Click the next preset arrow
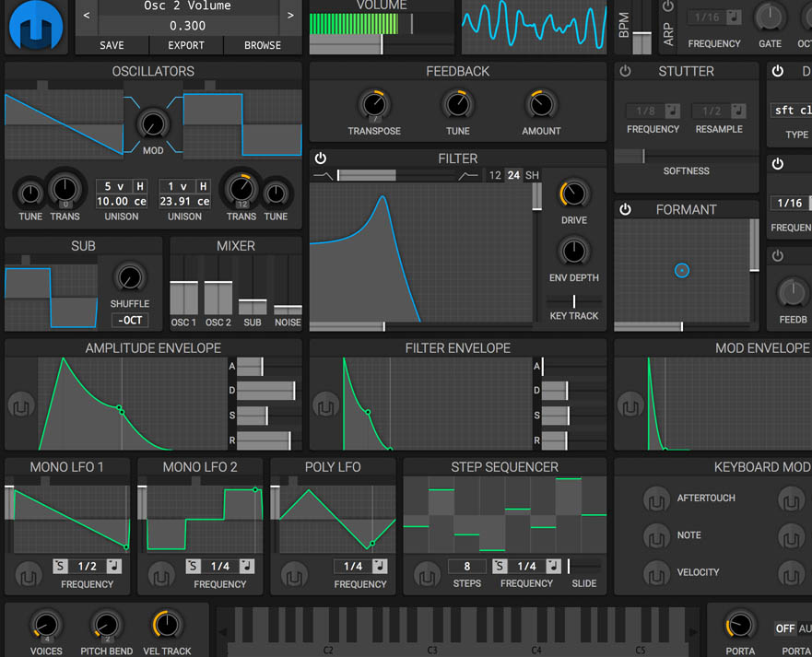 [290, 16]
